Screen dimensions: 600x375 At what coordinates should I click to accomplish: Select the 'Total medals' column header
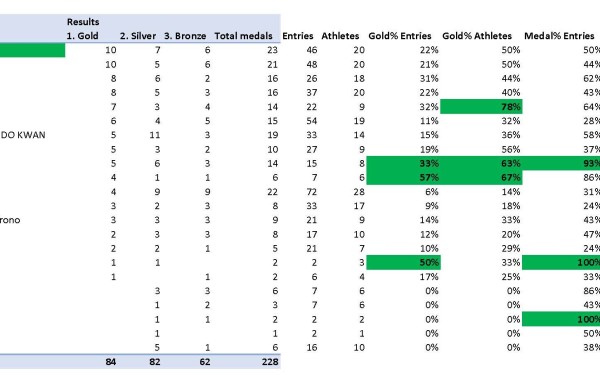(243, 36)
